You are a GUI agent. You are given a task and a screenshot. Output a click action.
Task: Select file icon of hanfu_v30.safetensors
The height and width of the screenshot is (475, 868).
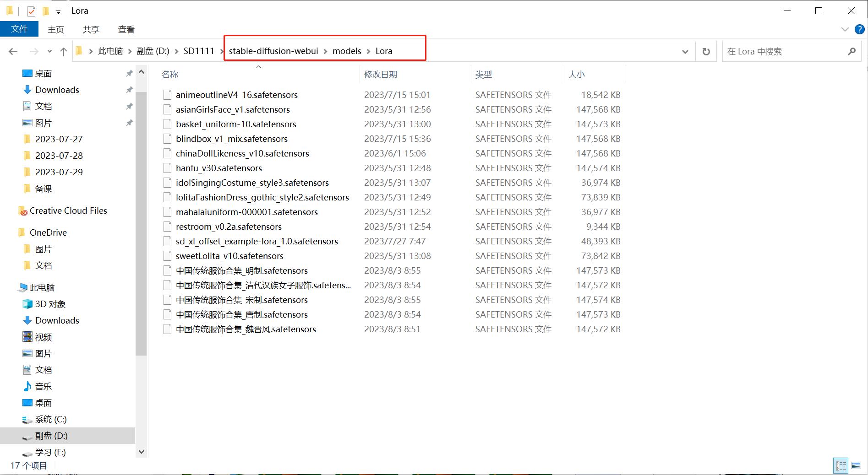pyautogui.click(x=167, y=168)
